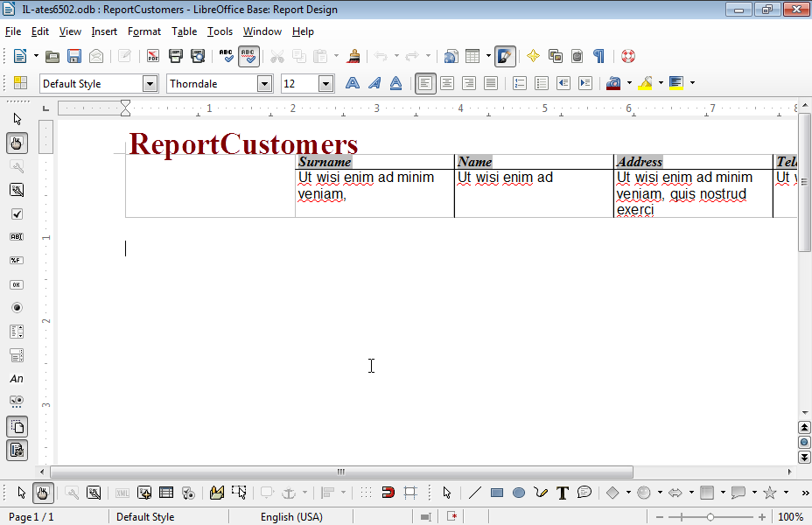The height and width of the screenshot is (525, 812).
Task: Open a file with the Open icon
Action: point(52,56)
